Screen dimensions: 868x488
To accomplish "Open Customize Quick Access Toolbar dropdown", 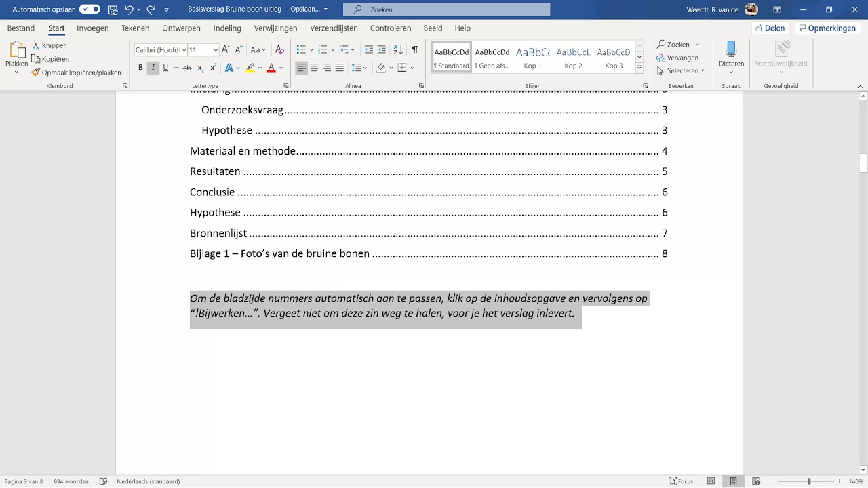I will [x=167, y=9].
